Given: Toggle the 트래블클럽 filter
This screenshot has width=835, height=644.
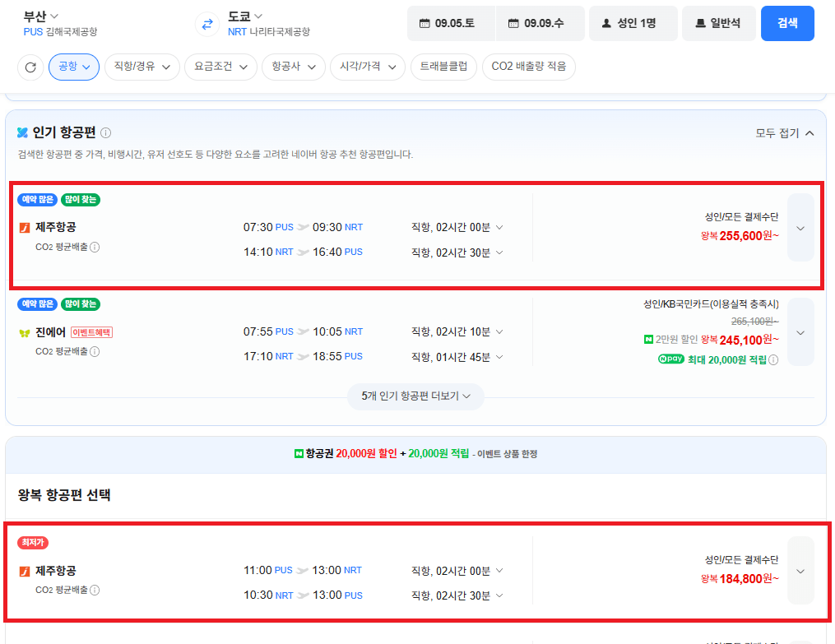Looking at the screenshot, I should tap(443, 67).
